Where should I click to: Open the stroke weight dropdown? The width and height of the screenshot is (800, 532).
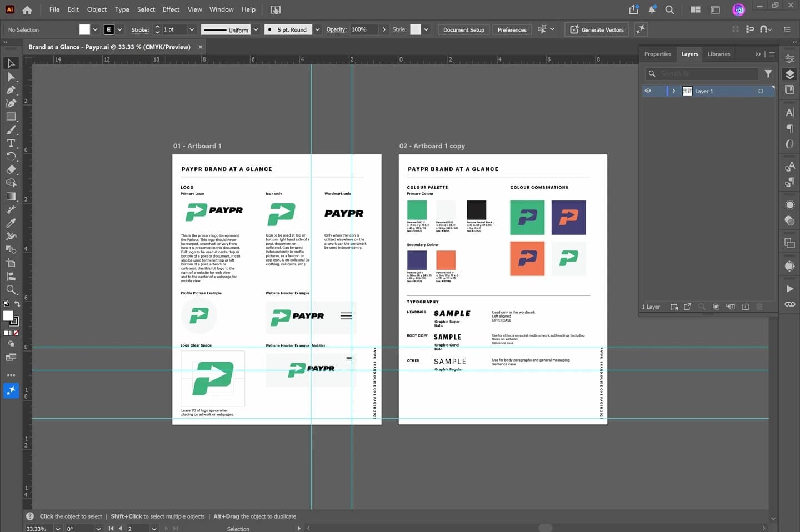tap(192, 29)
